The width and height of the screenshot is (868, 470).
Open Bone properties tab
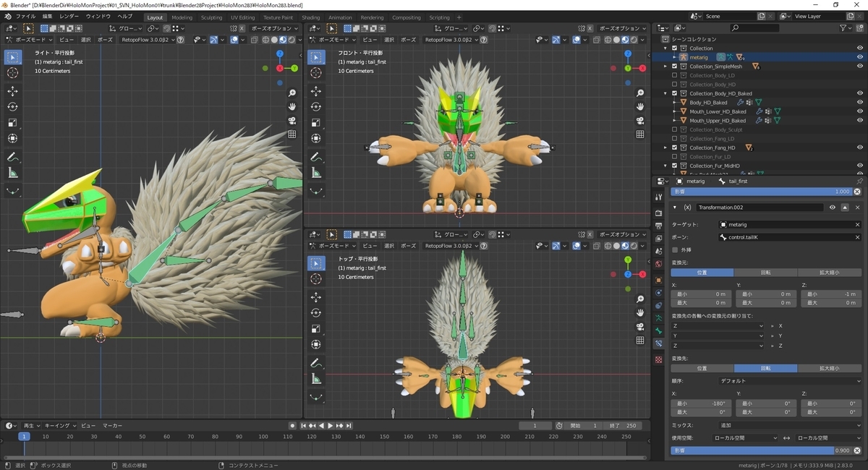click(658, 331)
